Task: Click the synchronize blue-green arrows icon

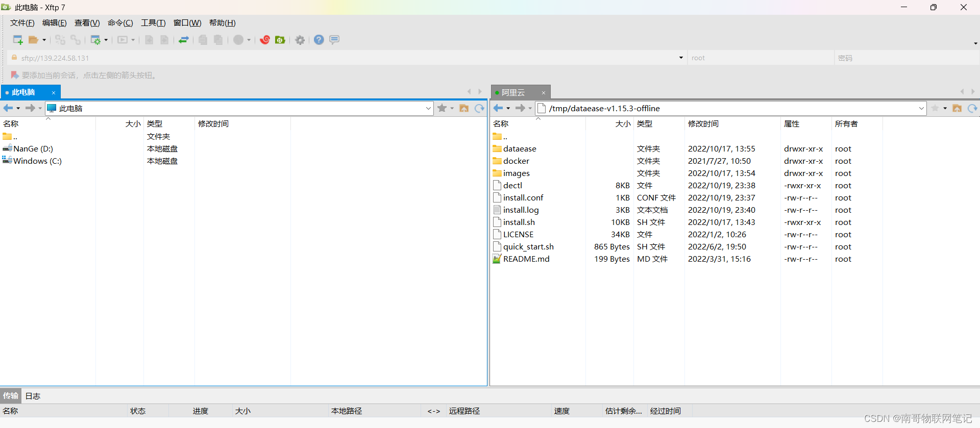Action: pyautogui.click(x=184, y=40)
